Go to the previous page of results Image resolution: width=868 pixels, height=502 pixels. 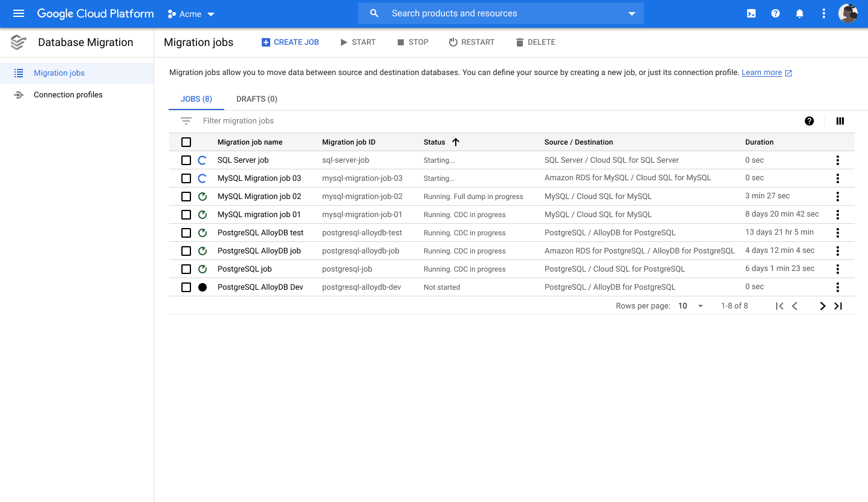[795, 306]
